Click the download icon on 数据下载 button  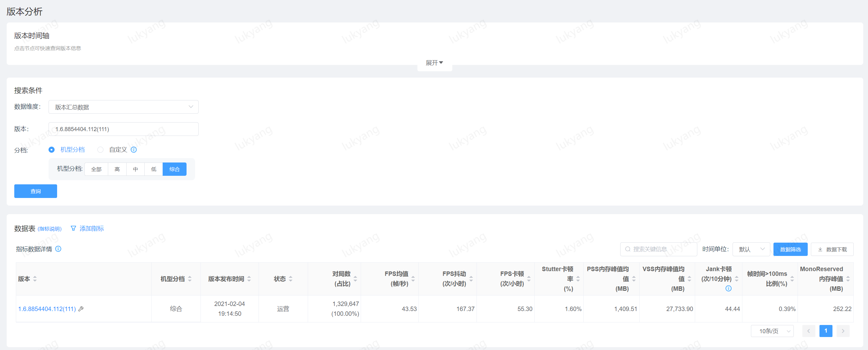point(820,249)
